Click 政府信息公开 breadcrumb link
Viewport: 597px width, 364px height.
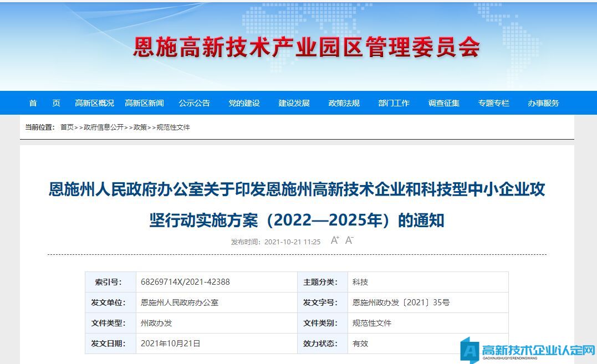coord(104,127)
